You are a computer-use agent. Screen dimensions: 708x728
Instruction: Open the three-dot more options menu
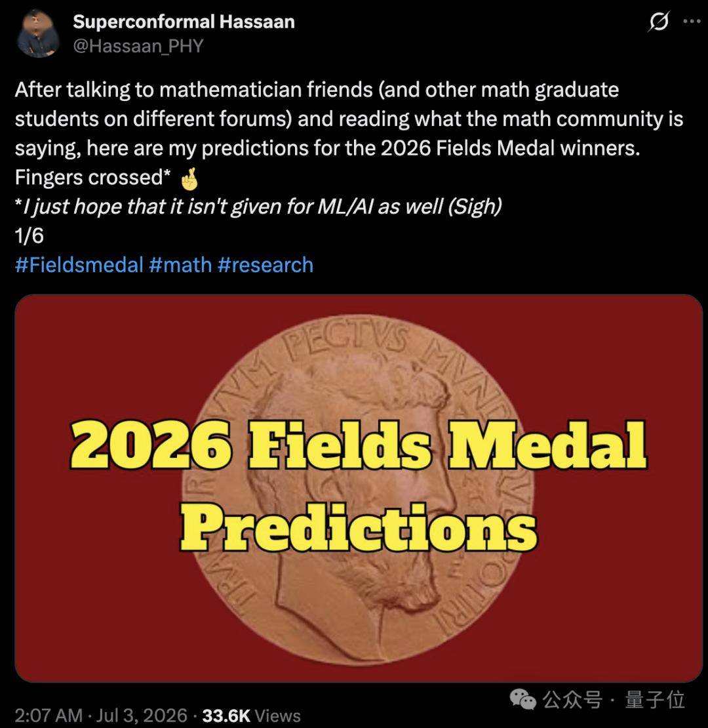(x=692, y=21)
